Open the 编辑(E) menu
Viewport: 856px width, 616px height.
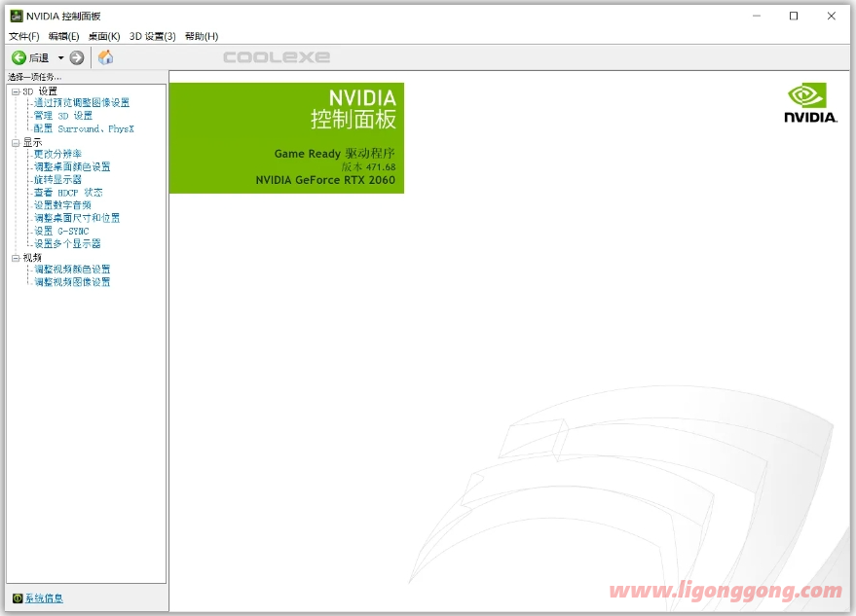coord(64,37)
